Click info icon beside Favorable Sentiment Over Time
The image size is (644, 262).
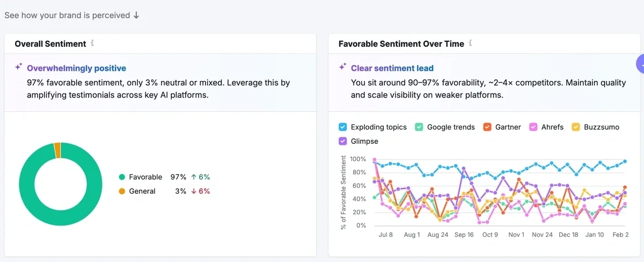[471, 43]
